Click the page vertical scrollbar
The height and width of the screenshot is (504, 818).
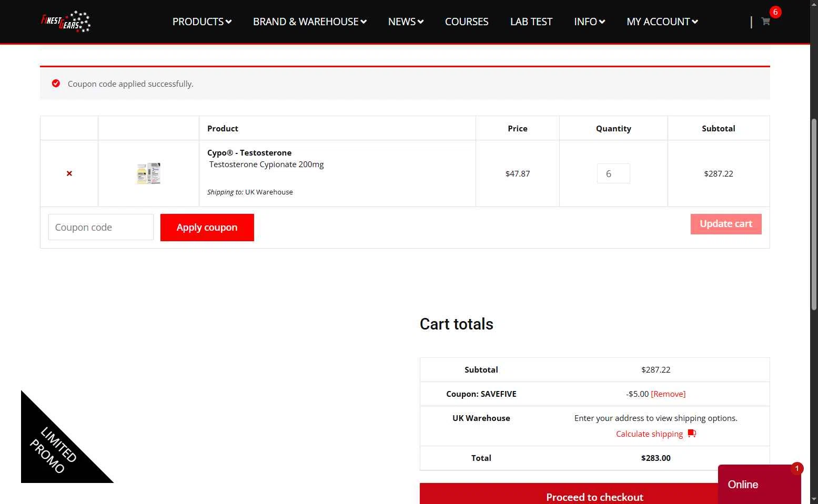click(x=814, y=214)
